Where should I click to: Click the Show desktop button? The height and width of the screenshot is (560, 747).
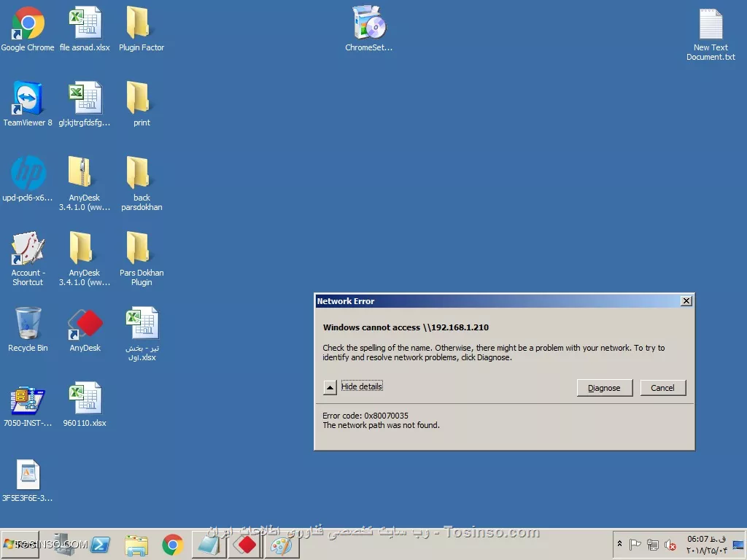(738, 544)
